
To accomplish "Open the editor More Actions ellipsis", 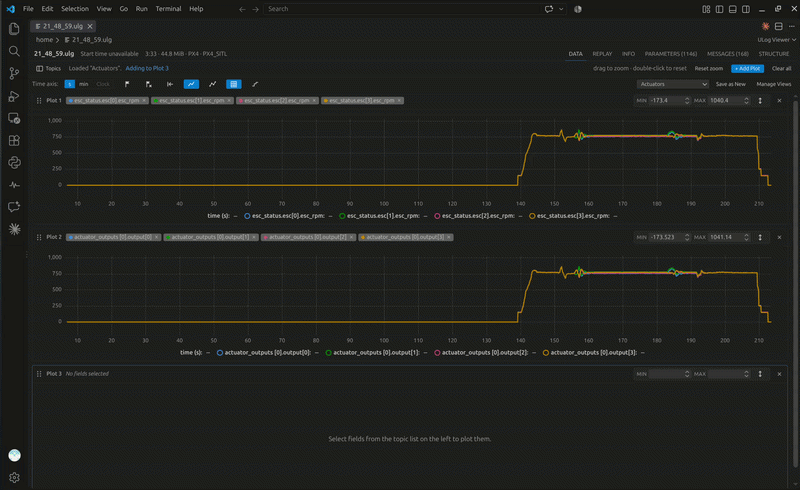I will (x=792, y=26).
